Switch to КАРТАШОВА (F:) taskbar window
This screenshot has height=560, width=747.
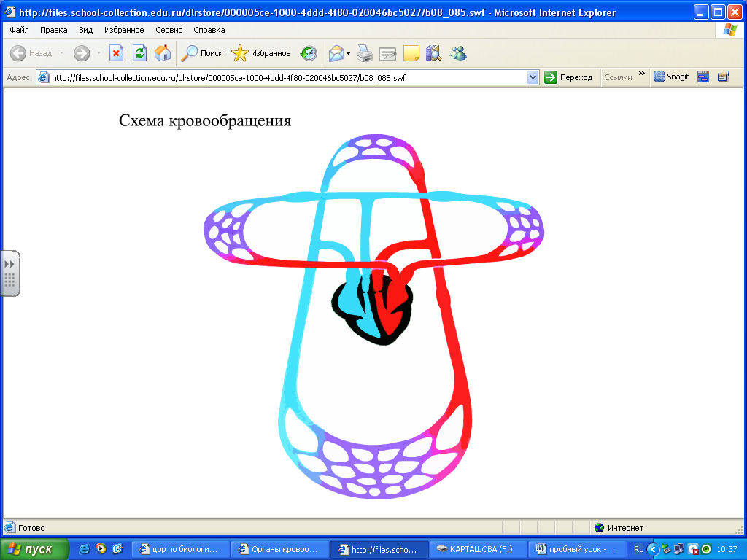coord(479,549)
